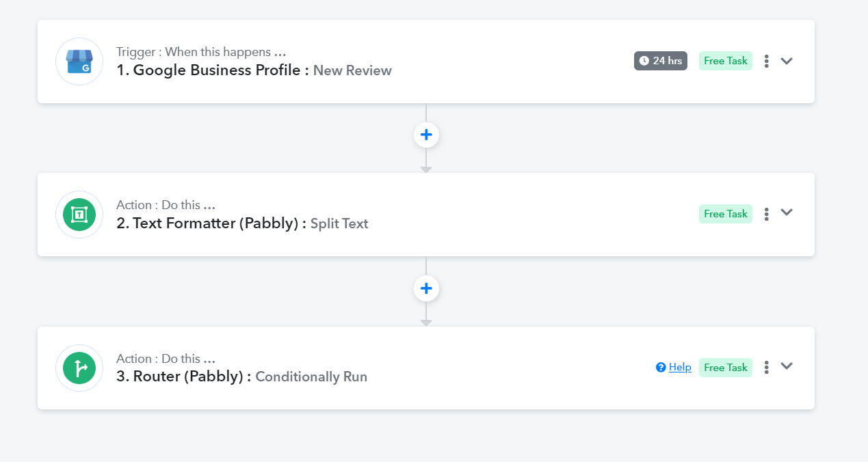Expand the Text Formatter step chevron
This screenshot has width=868, height=462.
[x=787, y=213]
